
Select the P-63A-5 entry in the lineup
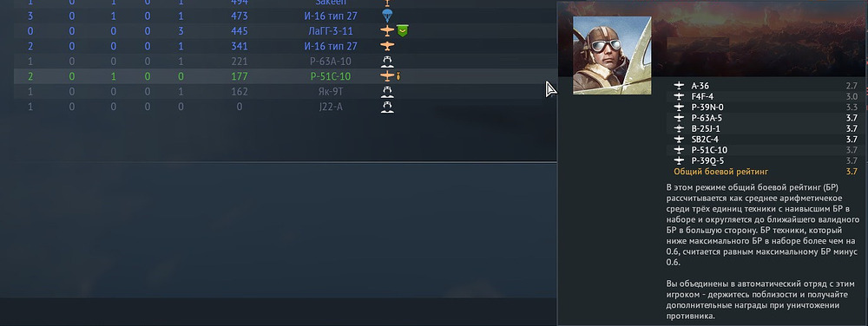707,118
